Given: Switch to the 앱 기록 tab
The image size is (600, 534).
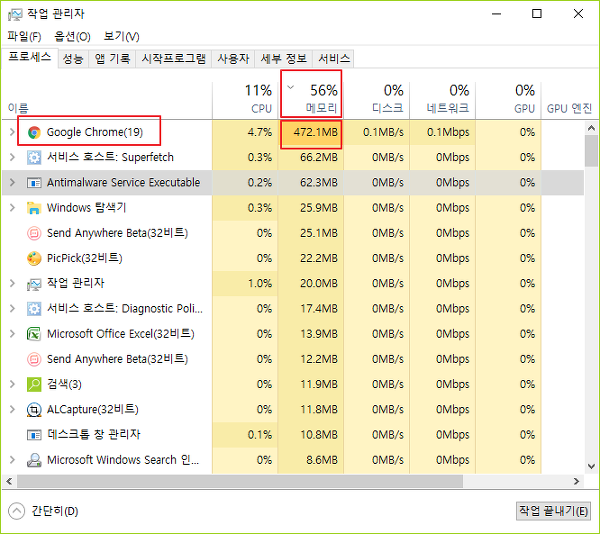Looking at the screenshot, I should pyautogui.click(x=112, y=59).
